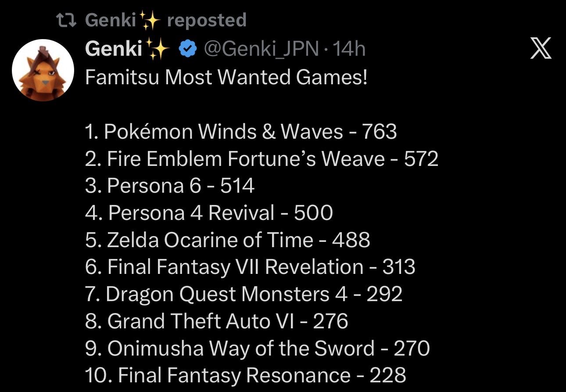Open the fox avatar profile picture
Screen dimensions: 566x392
pos(43,70)
